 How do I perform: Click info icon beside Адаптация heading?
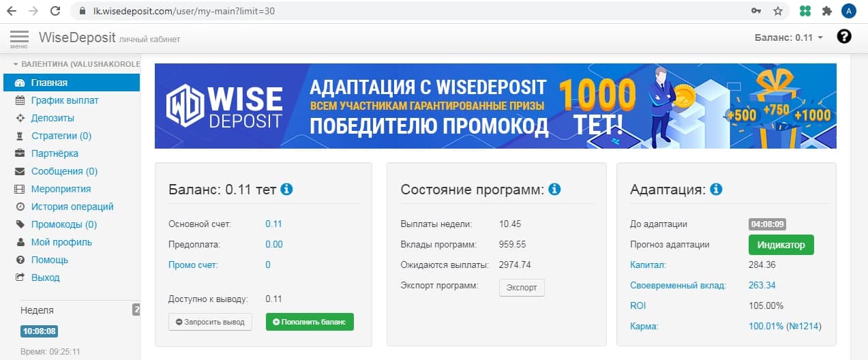(715, 189)
